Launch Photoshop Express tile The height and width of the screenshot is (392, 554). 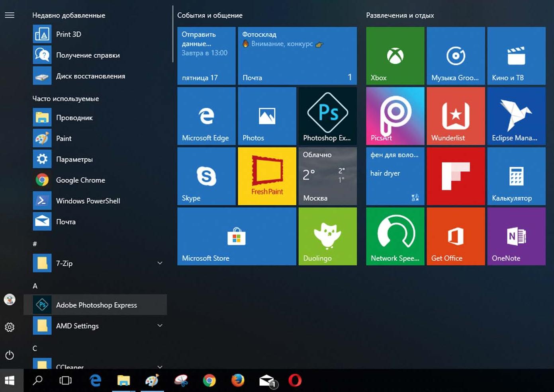[327, 116]
